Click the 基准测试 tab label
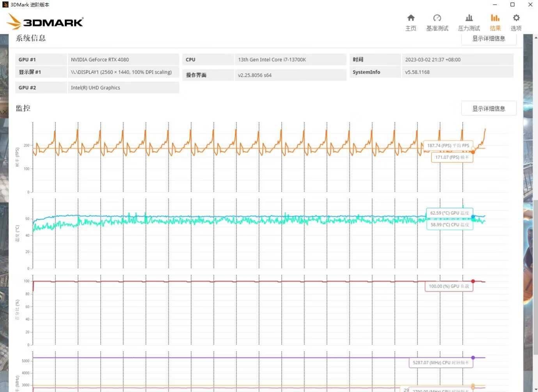This screenshot has width=538, height=392. coord(437,28)
